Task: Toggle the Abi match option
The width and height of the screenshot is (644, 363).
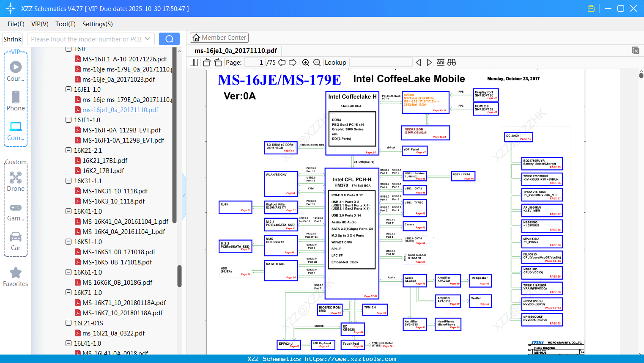Action: point(441,63)
